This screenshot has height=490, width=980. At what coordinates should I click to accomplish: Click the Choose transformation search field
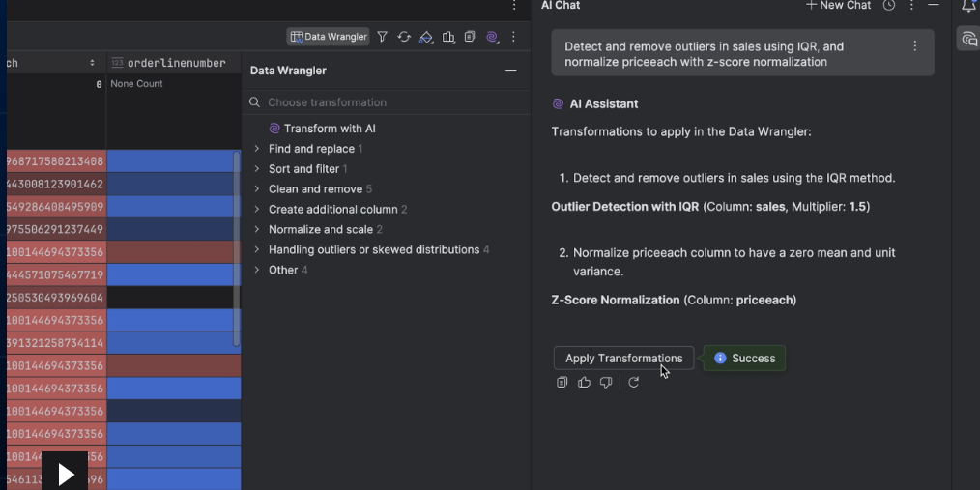(387, 102)
